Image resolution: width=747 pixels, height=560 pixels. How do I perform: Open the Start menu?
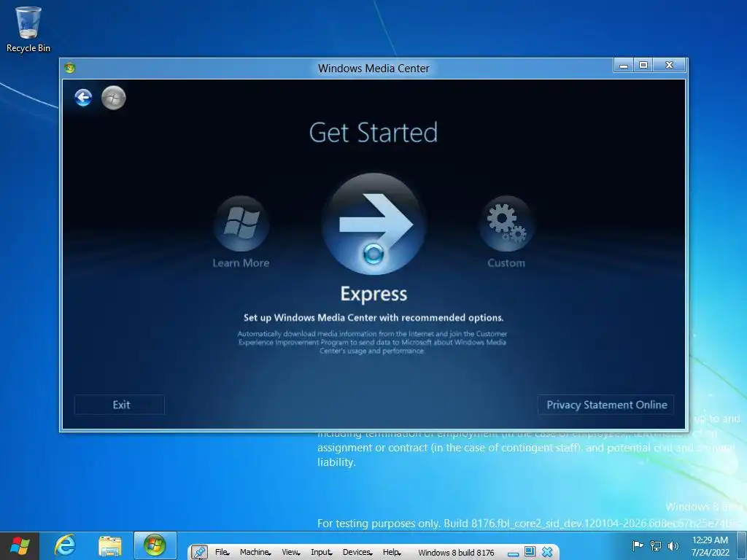(x=20, y=545)
